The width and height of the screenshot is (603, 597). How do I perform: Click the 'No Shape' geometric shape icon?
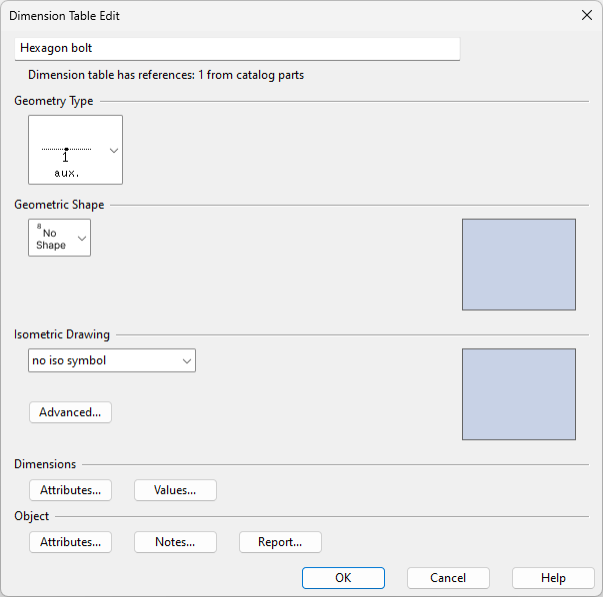click(51, 239)
